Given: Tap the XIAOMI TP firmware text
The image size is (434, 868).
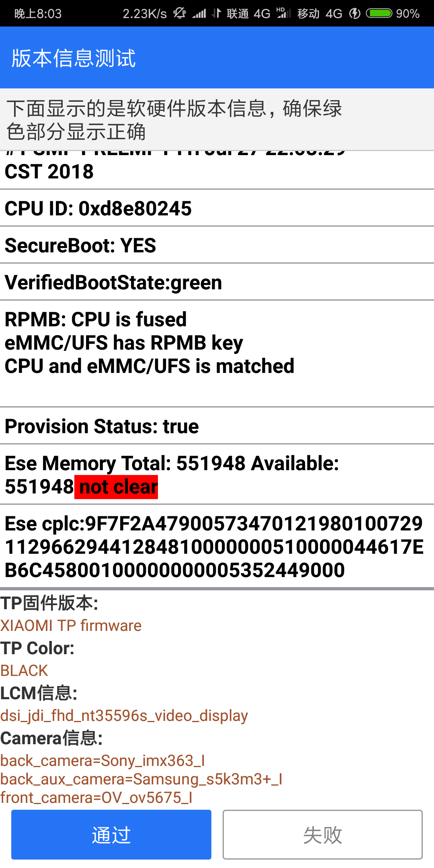Looking at the screenshot, I should coord(71,625).
